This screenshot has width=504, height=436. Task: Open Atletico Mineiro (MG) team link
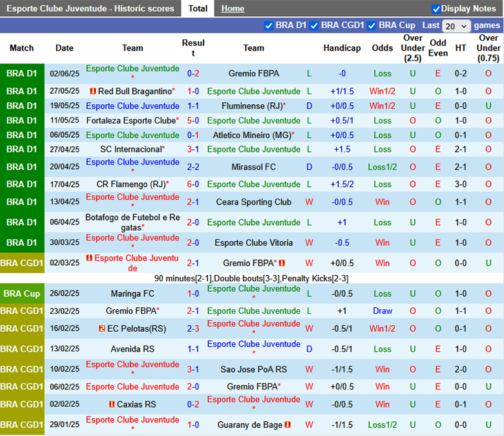pyautogui.click(x=252, y=135)
